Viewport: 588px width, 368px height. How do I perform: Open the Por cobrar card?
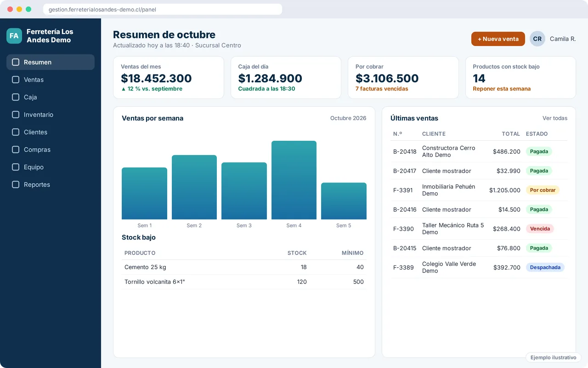(x=403, y=77)
